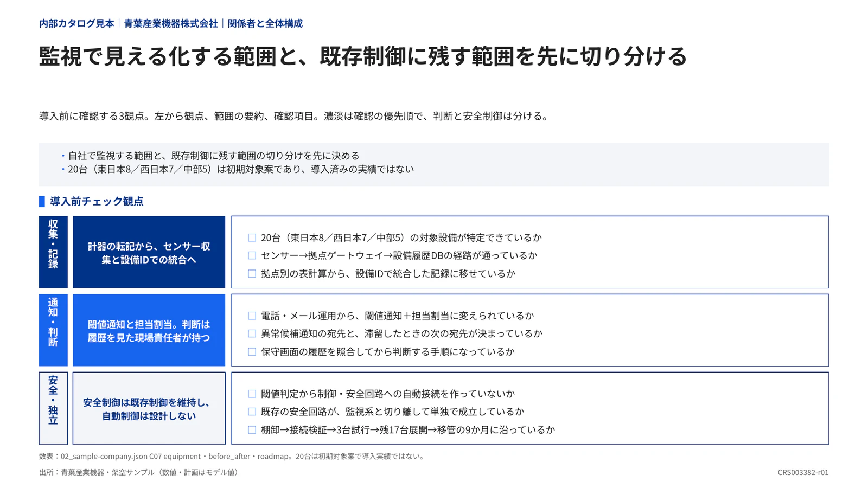868x488 pixels.
Task: Tick the checkbox for 異常候補通知の宛先
Action: coord(252,333)
